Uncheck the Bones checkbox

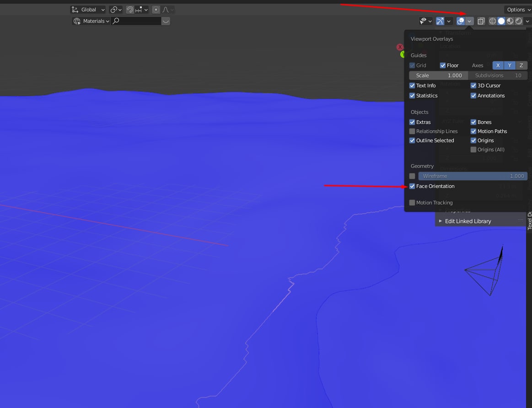[473, 122]
